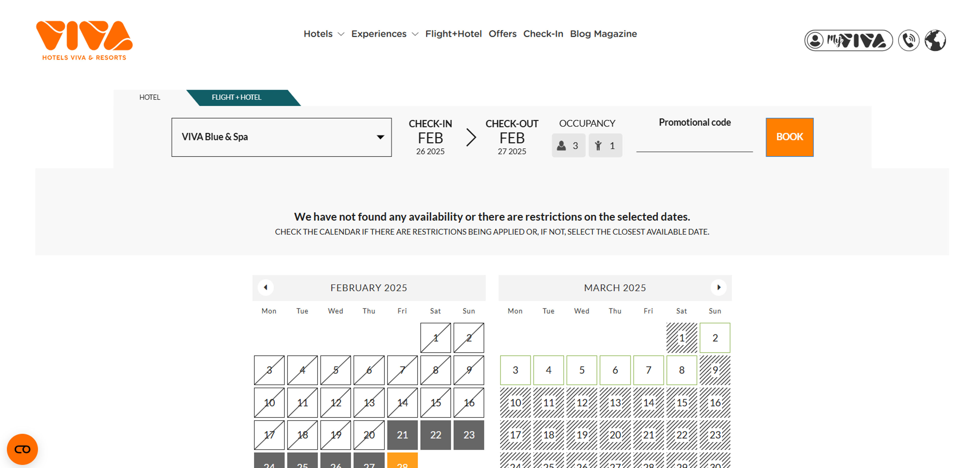Click the MARCH 2025 month header
980x468 pixels.
pos(615,288)
